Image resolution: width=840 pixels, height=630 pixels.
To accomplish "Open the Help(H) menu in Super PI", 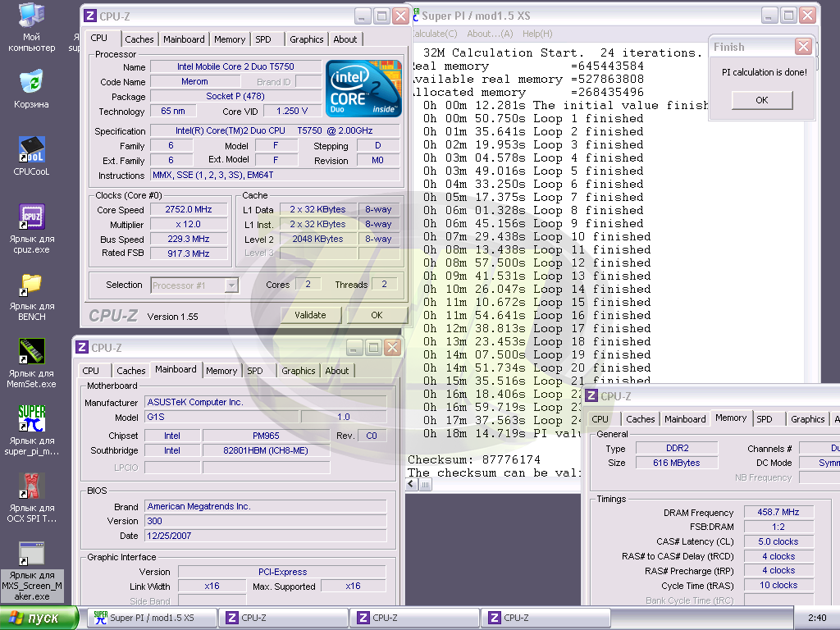I will click(x=537, y=34).
